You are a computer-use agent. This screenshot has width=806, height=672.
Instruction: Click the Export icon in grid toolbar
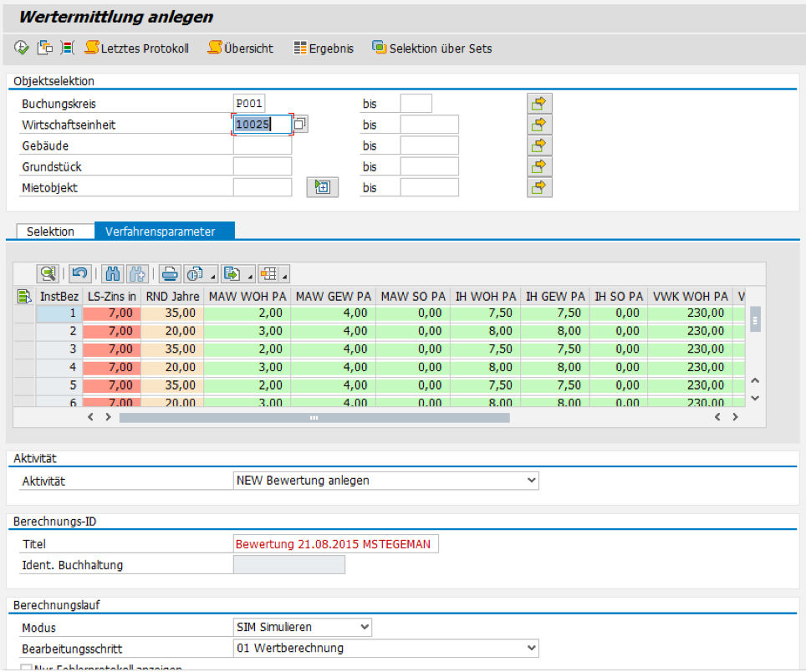point(232,273)
